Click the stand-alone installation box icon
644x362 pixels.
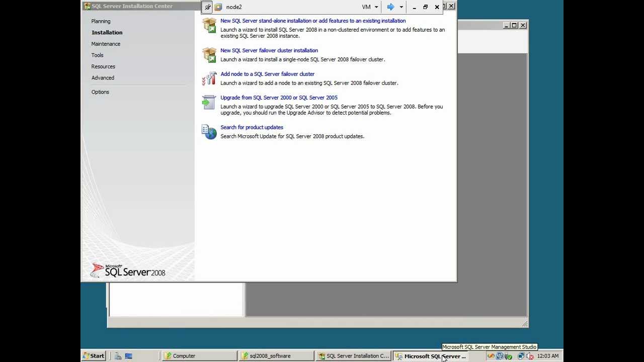point(209,25)
